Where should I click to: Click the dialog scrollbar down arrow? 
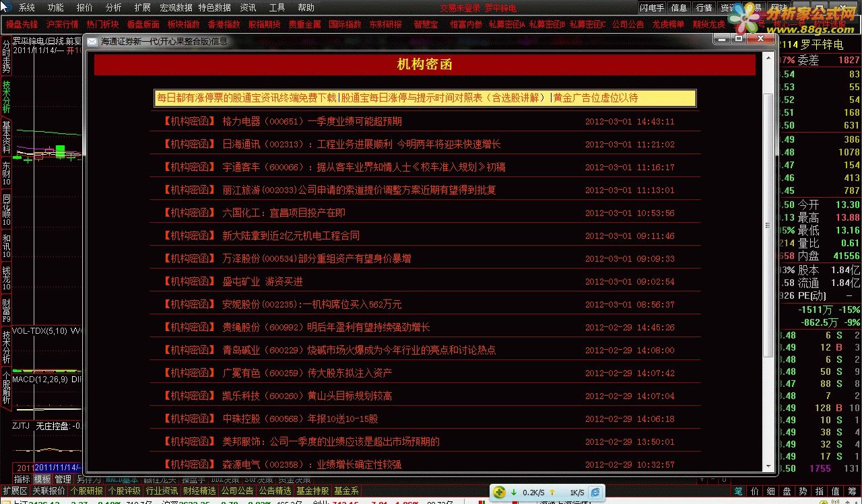click(x=768, y=466)
